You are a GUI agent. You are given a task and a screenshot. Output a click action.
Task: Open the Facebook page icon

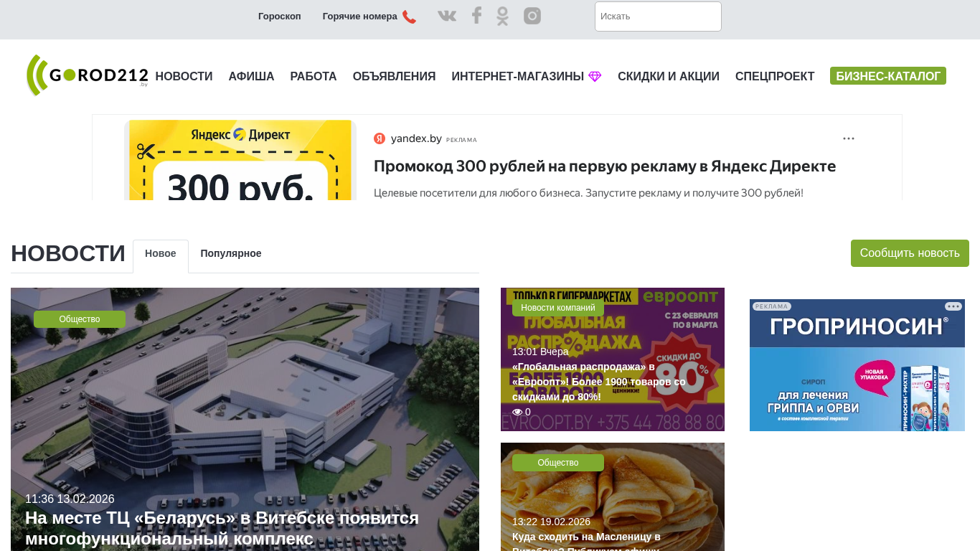tap(476, 16)
